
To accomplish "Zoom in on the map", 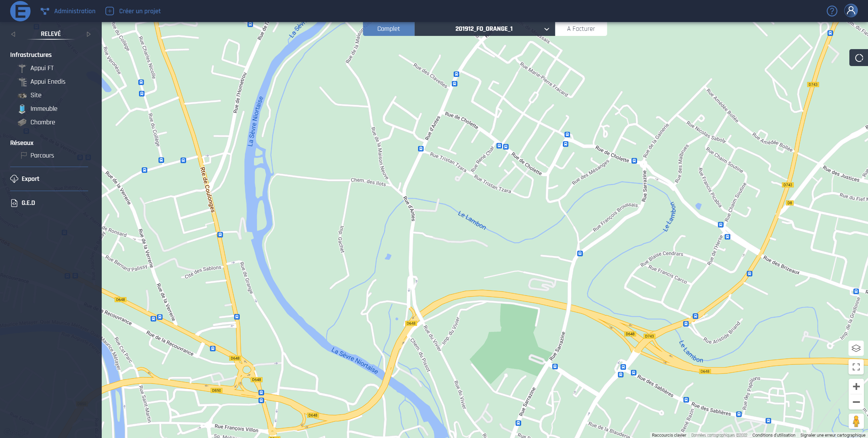I will click(x=856, y=387).
